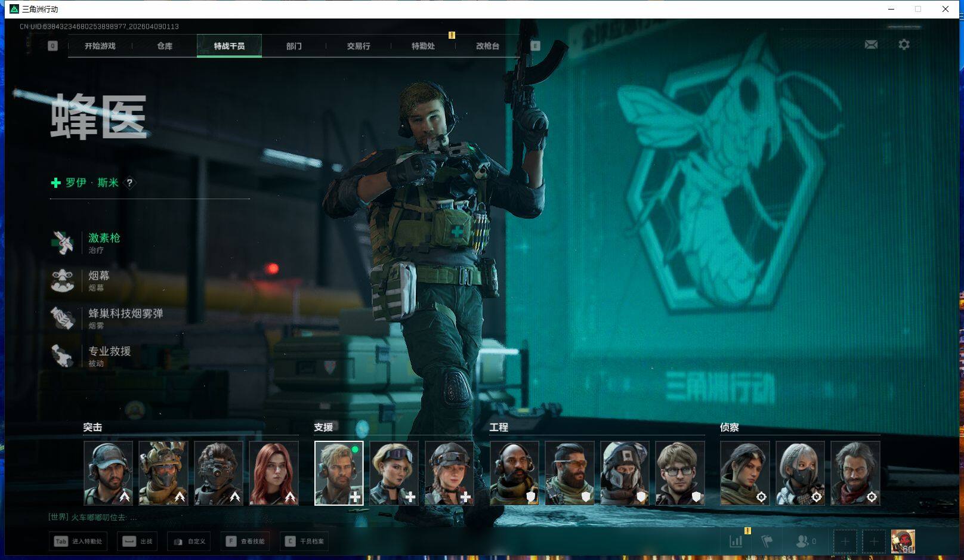
Task: Click the 蜂巢科技烟雾弹 skill icon
Action: coord(63,318)
